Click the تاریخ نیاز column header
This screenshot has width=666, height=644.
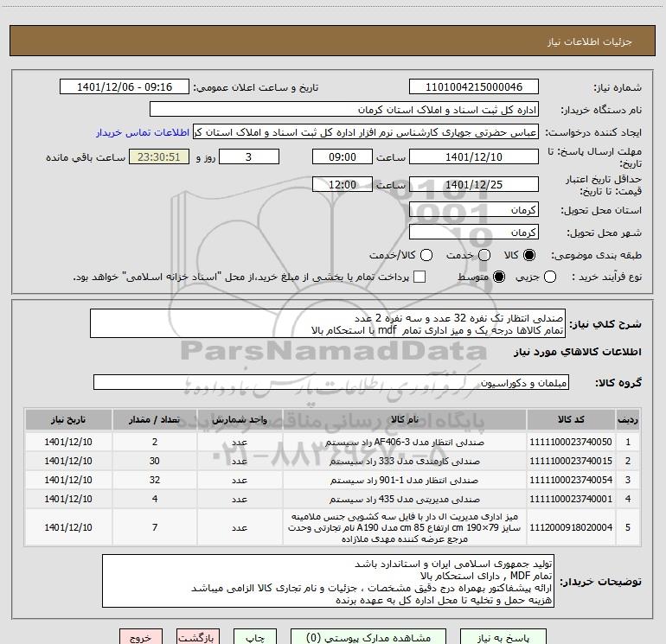click(68, 419)
